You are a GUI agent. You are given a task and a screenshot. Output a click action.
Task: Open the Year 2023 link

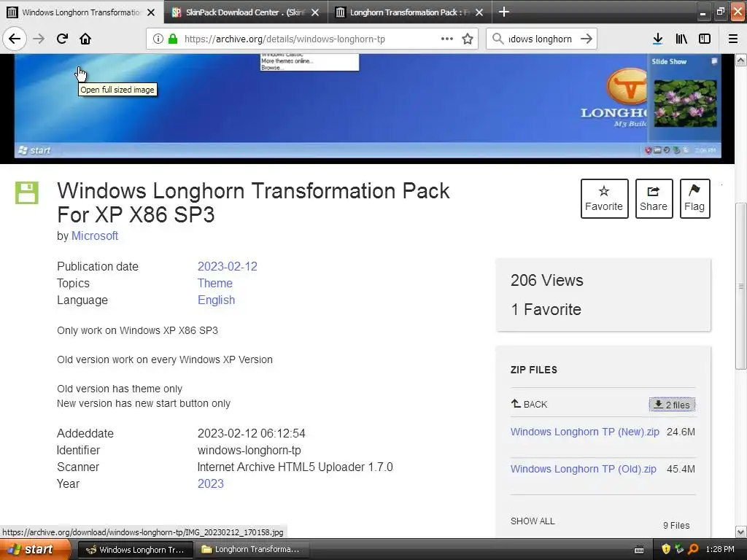[x=211, y=483]
